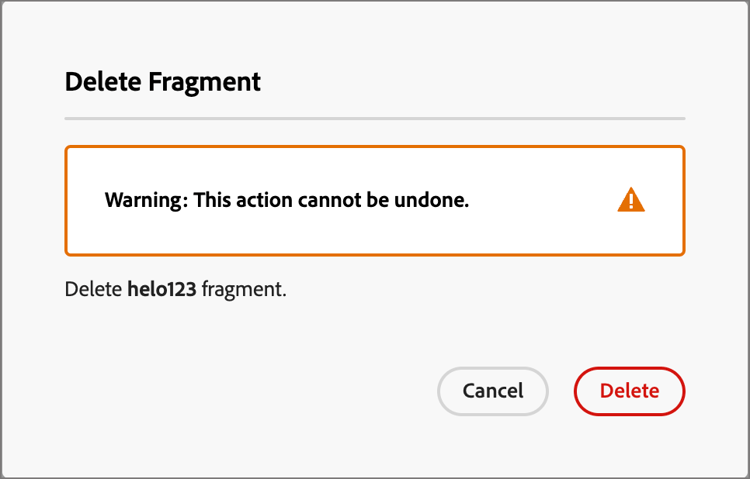This screenshot has height=479, width=750.
Task: Click the orange warning triangle icon
Action: pos(631,200)
